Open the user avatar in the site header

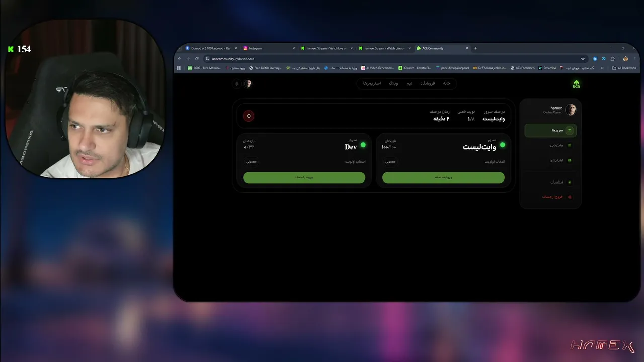coord(248,84)
